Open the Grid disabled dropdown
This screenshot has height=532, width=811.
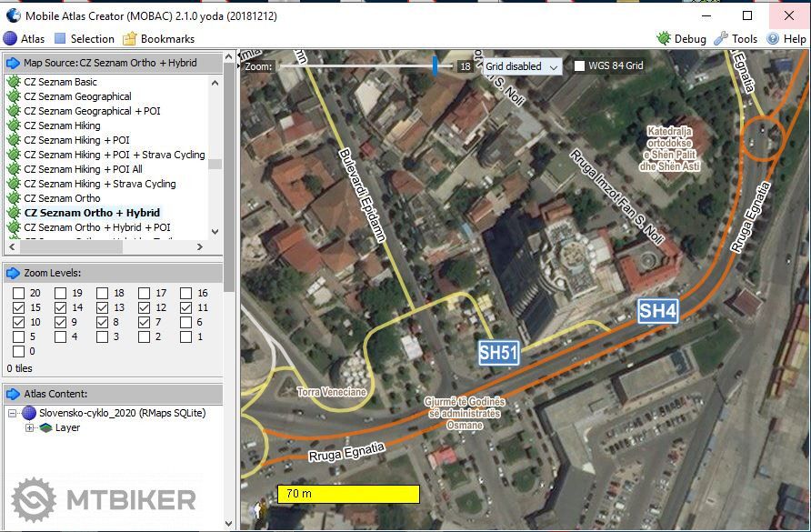click(521, 66)
